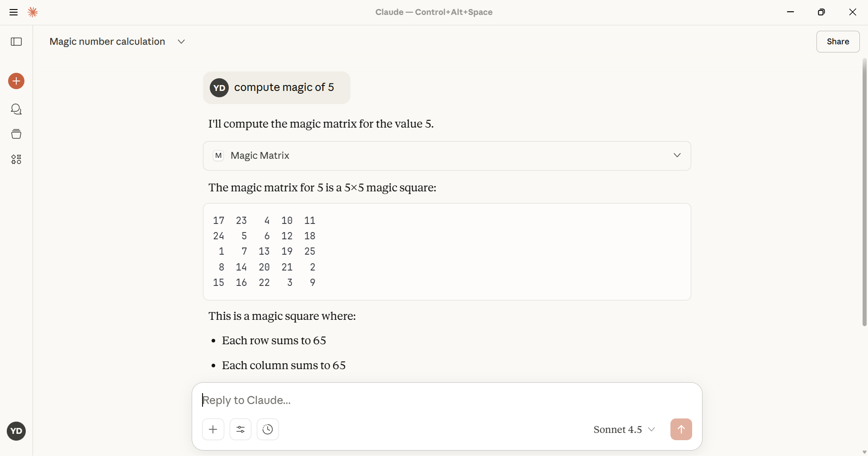Focus the Reply to Claude input

447,400
